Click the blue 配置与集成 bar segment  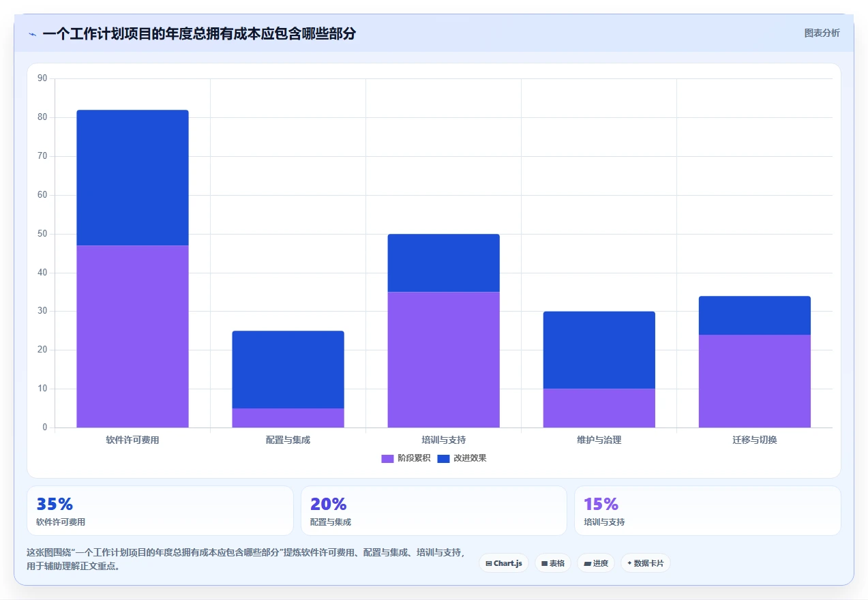[x=288, y=370]
